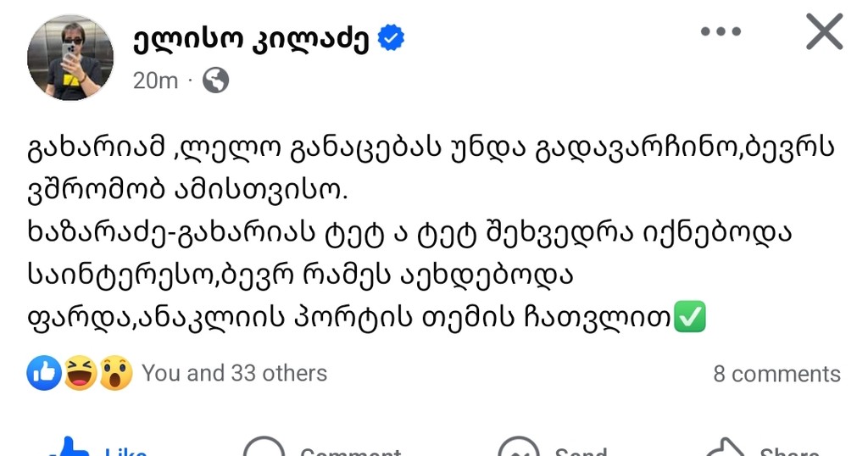868x456 pixels.
Task: Open the three-dot post options menu
Action: tap(721, 32)
